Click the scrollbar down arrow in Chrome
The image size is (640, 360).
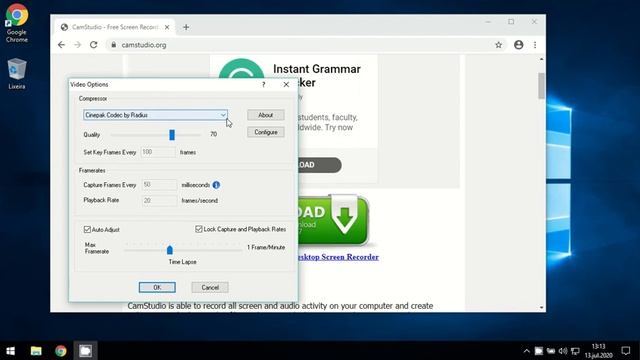coord(541,307)
